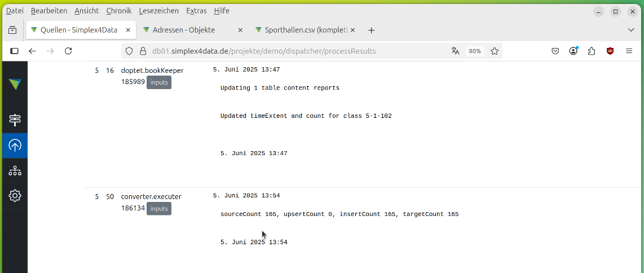Open the signpost navigation icon in the sidebar
Viewport: 644px width, 273px height.
[x=15, y=120]
